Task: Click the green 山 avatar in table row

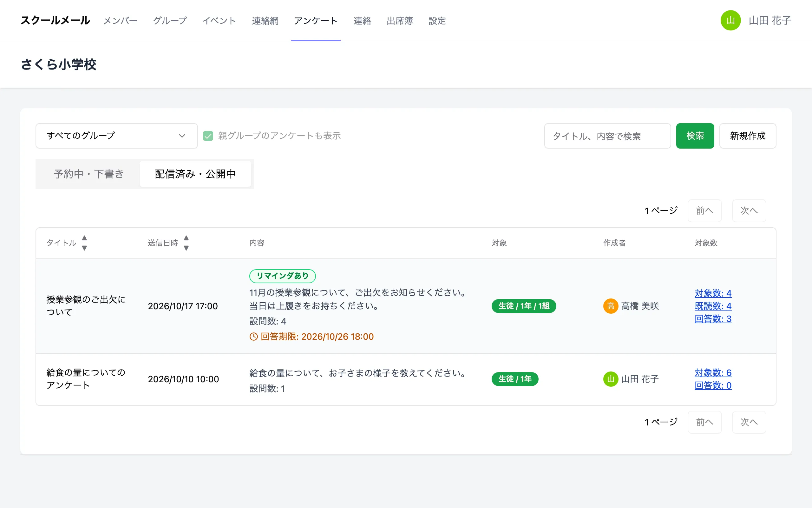Action: point(611,379)
